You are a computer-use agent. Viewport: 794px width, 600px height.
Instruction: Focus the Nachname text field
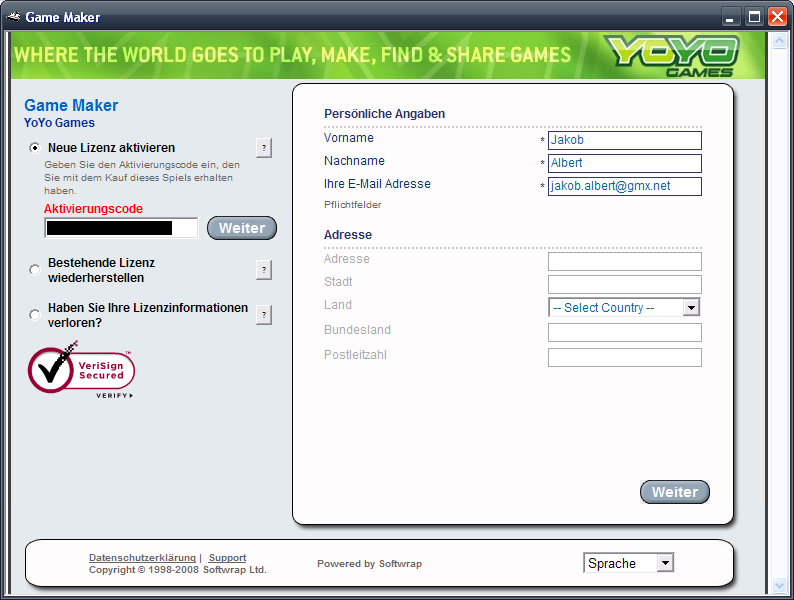624,163
